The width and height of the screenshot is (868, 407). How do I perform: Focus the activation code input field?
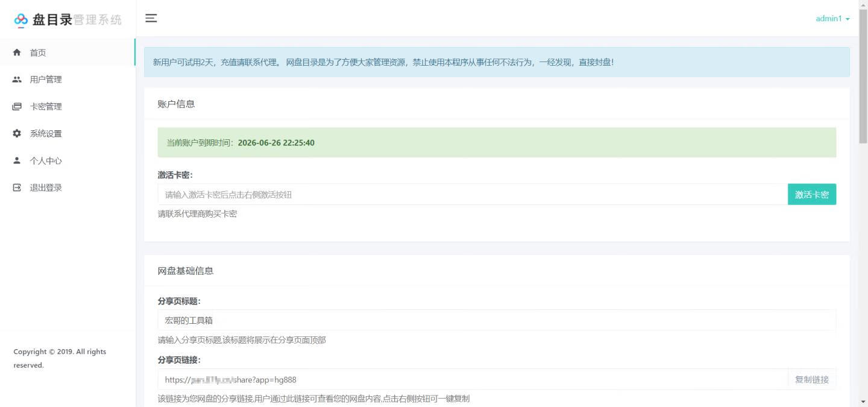pyautogui.click(x=422, y=194)
